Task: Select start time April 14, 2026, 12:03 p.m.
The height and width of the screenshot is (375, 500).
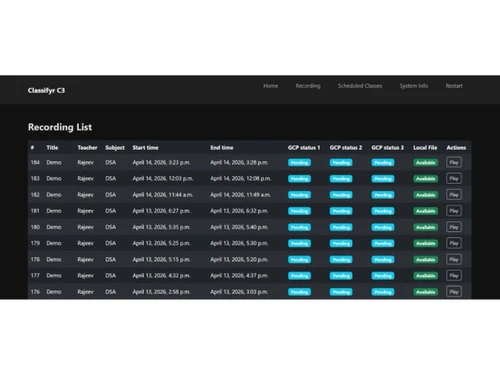Action: 163,178
